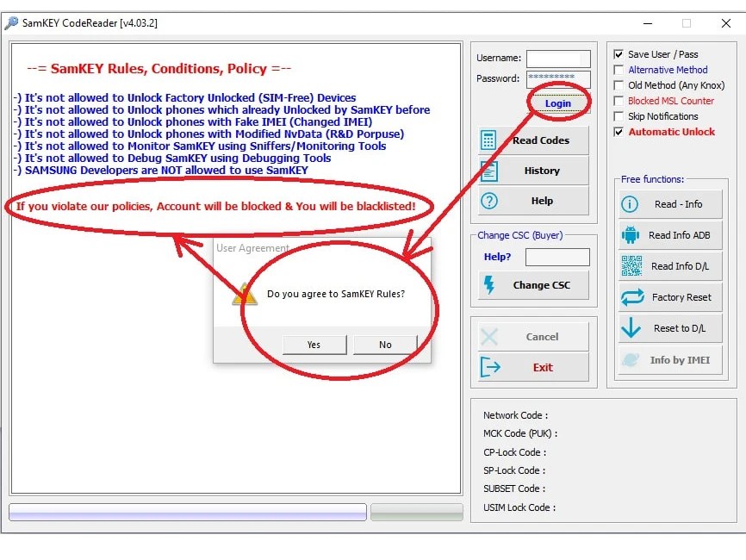
Task: Click the Fake IMEI rule line
Action: click(x=193, y=121)
